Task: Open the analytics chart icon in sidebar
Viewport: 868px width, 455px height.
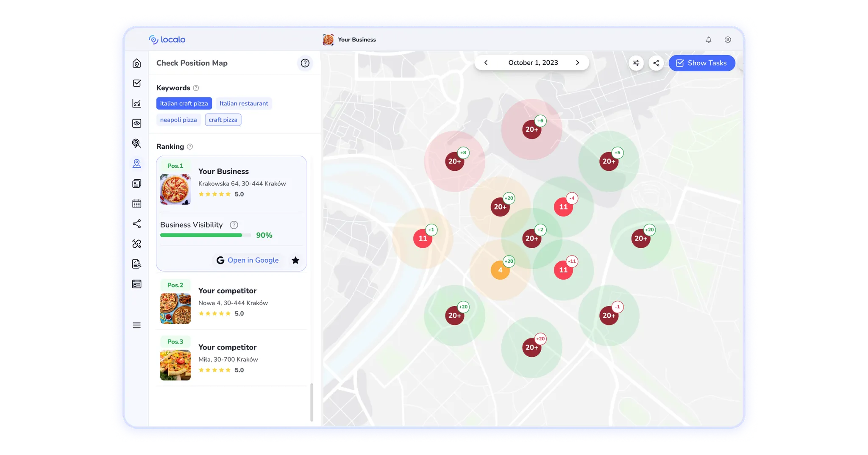Action: point(136,103)
